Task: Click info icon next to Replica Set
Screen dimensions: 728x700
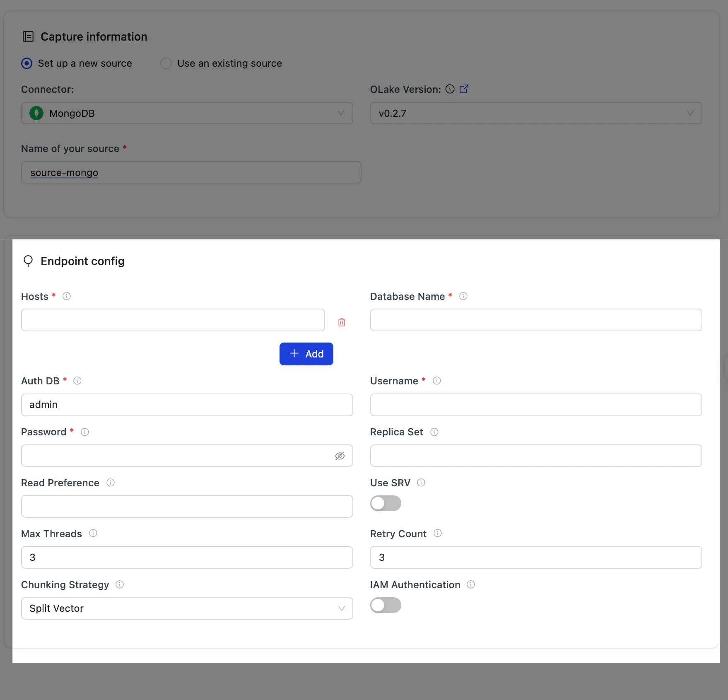Action: coord(434,432)
